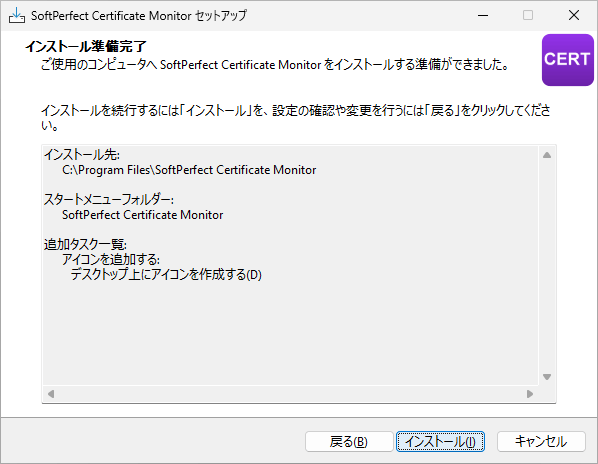Click the scroll up arrow in summary box
Screen dimensions: 598x464
(x=547, y=155)
